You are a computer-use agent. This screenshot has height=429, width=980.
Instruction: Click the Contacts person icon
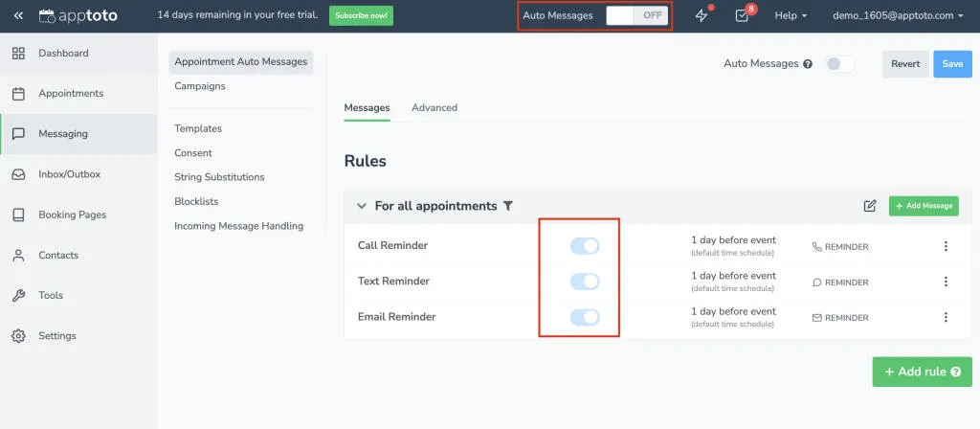(x=19, y=255)
